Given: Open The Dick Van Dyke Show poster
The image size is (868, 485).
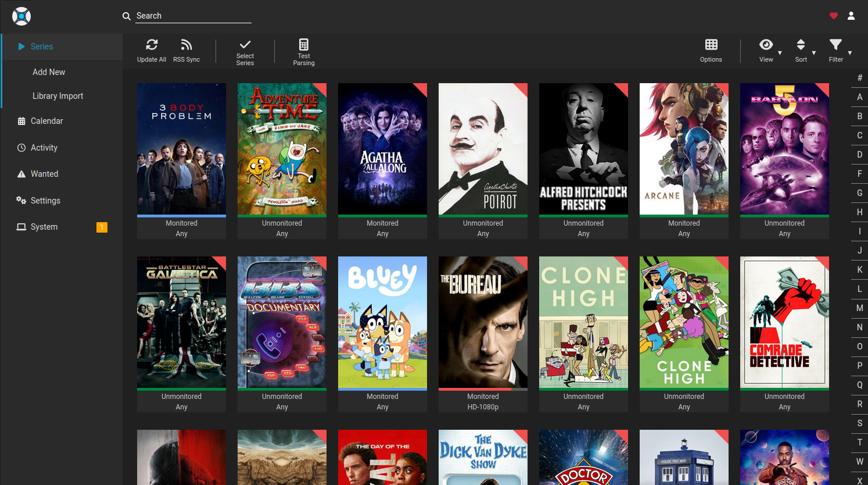Looking at the screenshot, I should [483, 457].
